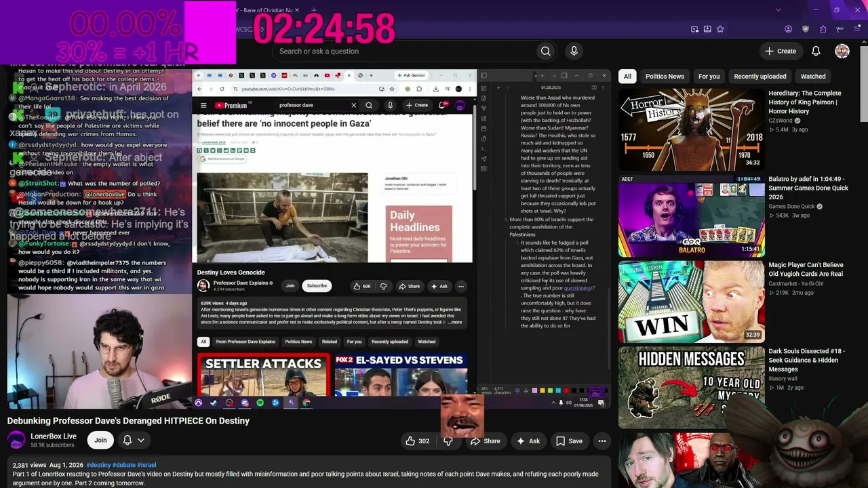Open picture-in-picture from the address bar
The height and width of the screenshot is (488, 868).
694,29
